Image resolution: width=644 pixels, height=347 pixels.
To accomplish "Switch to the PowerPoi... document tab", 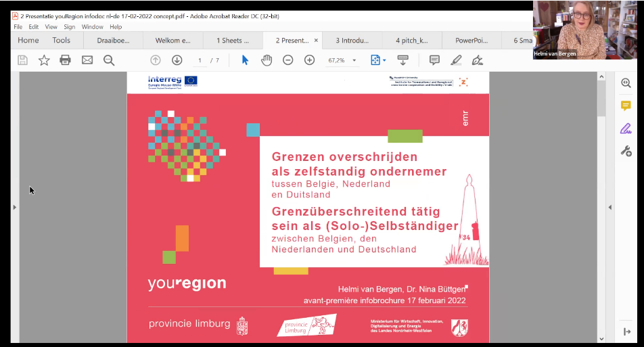I will (471, 40).
